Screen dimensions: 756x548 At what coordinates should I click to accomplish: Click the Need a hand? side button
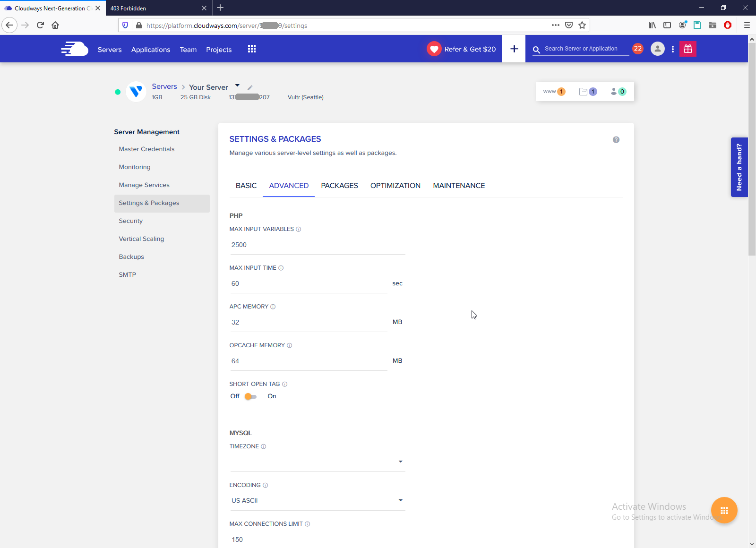tap(739, 167)
